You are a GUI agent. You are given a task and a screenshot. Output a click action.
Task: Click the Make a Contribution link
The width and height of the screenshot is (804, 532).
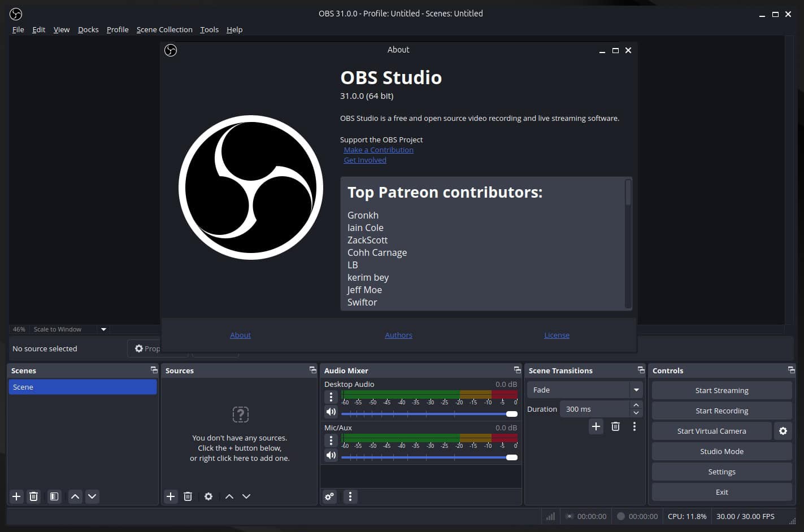pyautogui.click(x=378, y=150)
